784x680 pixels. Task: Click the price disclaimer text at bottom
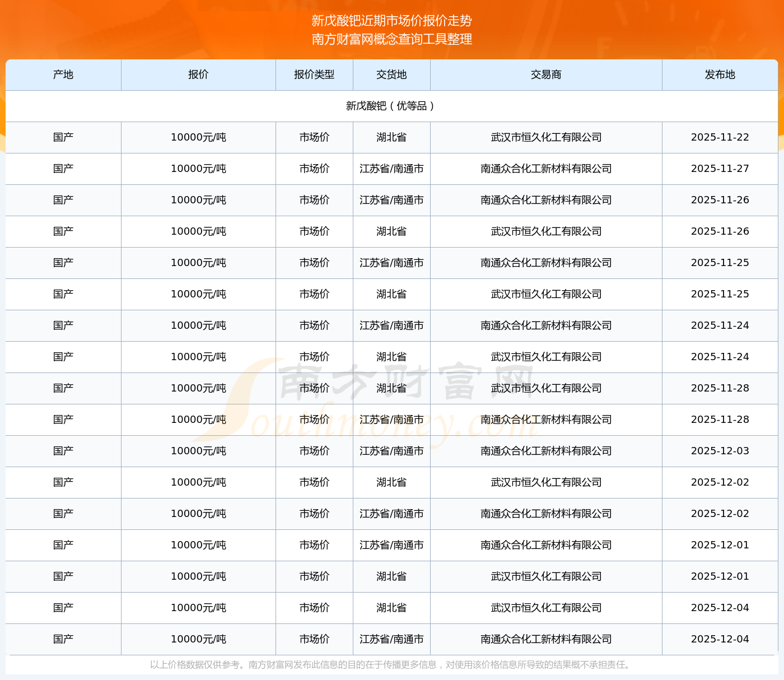pos(391,665)
